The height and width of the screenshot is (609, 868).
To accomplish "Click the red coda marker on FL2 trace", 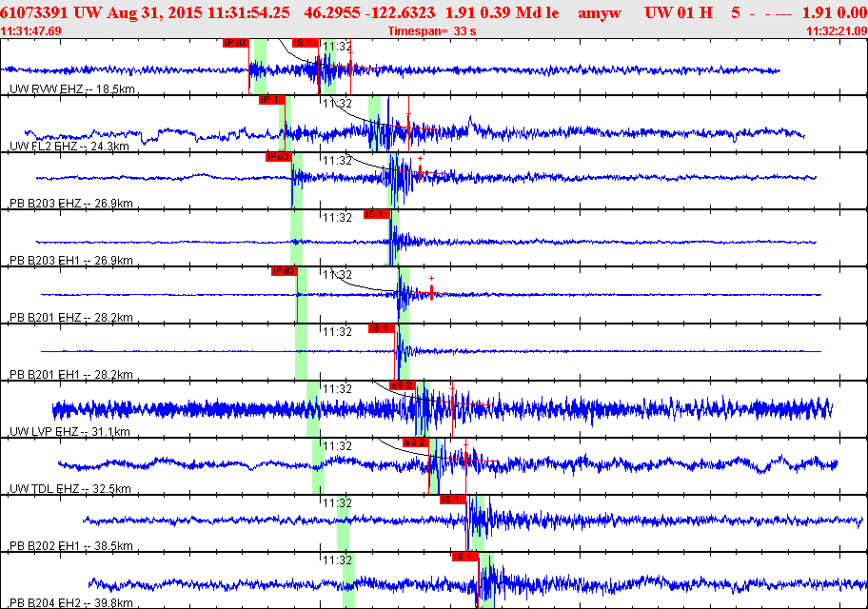I will pos(408,128).
